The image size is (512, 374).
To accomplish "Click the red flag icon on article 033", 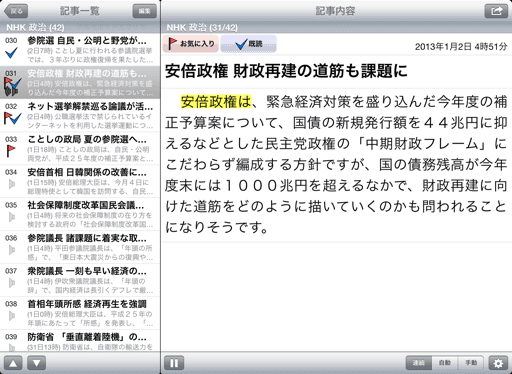I will click(x=11, y=151).
